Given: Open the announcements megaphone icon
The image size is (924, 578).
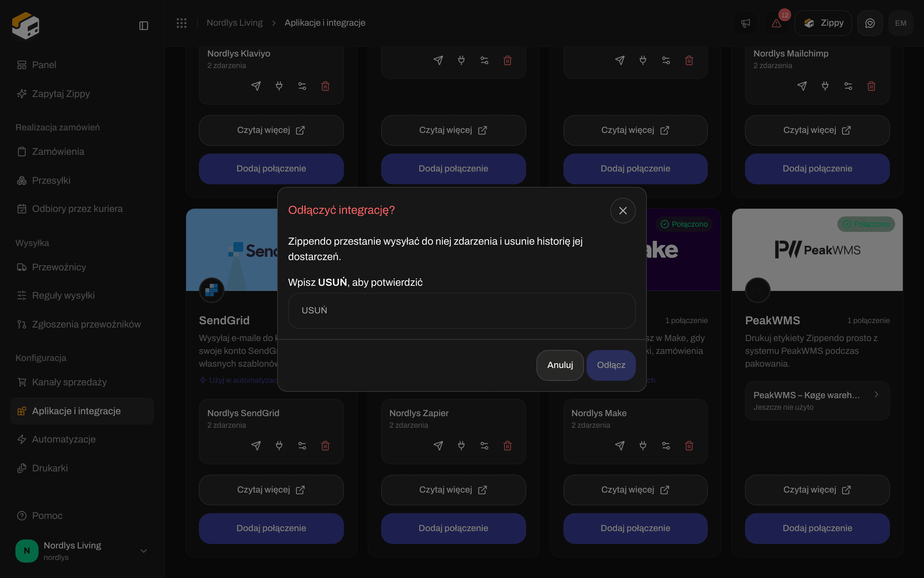Looking at the screenshot, I should [745, 23].
